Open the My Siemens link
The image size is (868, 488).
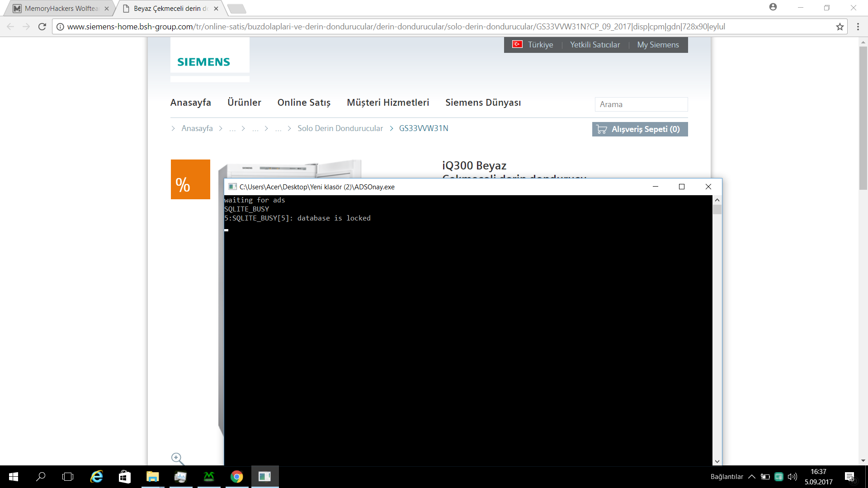pyautogui.click(x=658, y=45)
